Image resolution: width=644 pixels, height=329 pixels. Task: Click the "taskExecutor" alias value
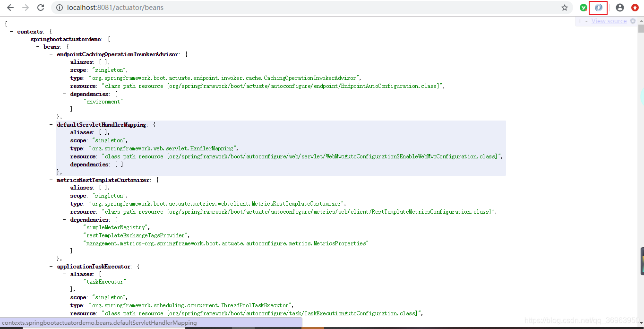click(105, 282)
